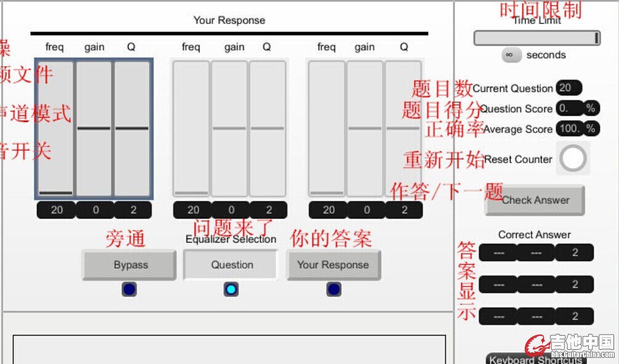
Task: Click the second band gain slider
Action: point(229,128)
